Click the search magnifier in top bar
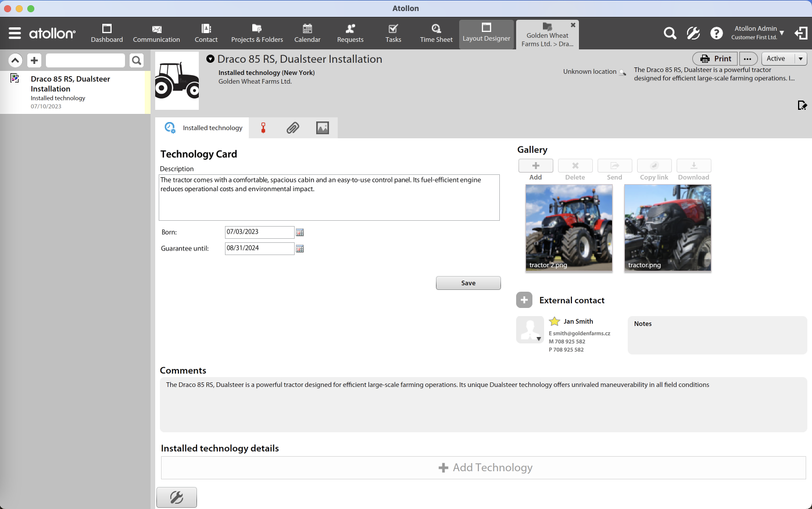 [670, 34]
